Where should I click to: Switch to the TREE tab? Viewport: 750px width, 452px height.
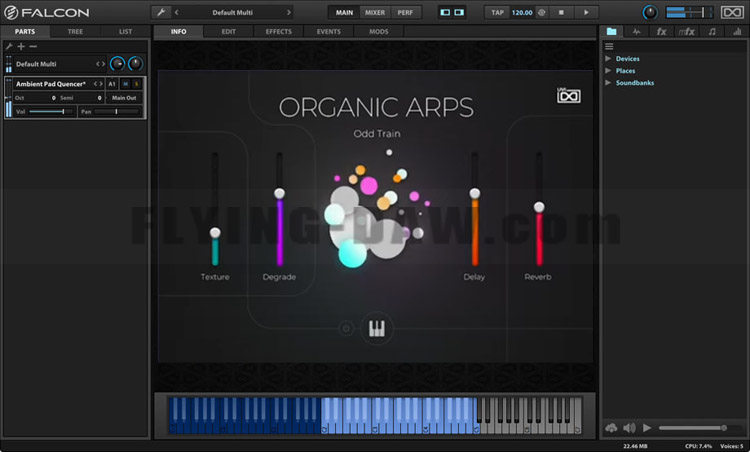coord(75,32)
